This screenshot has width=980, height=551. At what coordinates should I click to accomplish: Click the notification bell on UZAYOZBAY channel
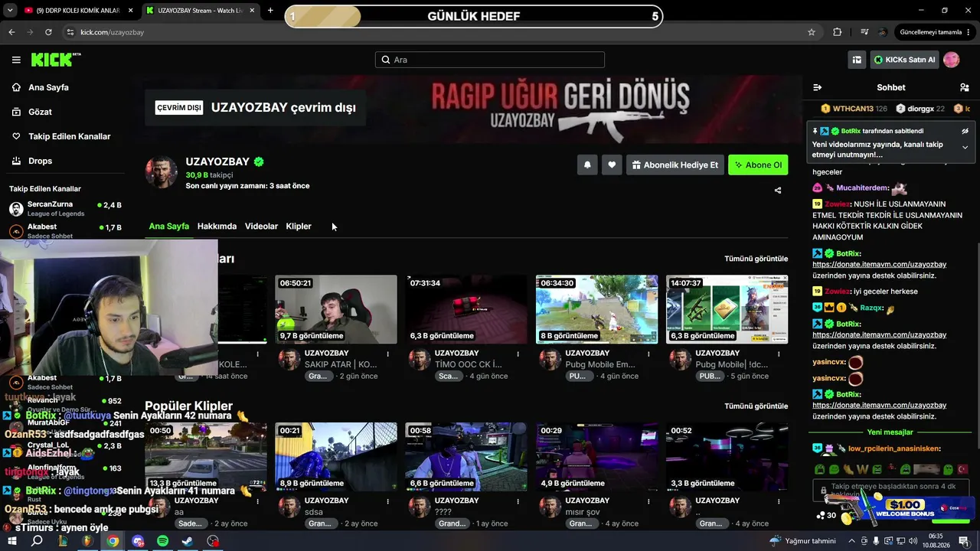(x=587, y=165)
